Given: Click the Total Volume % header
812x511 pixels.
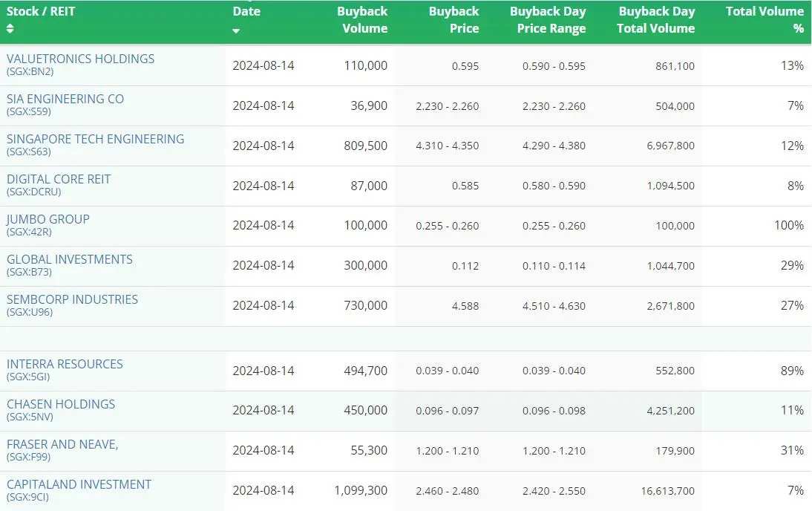Looking at the screenshot, I should (x=765, y=20).
